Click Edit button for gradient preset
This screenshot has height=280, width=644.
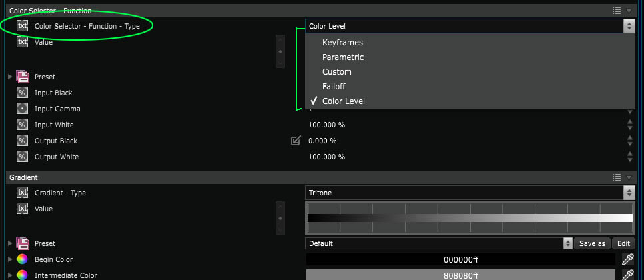tap(623, 243)
